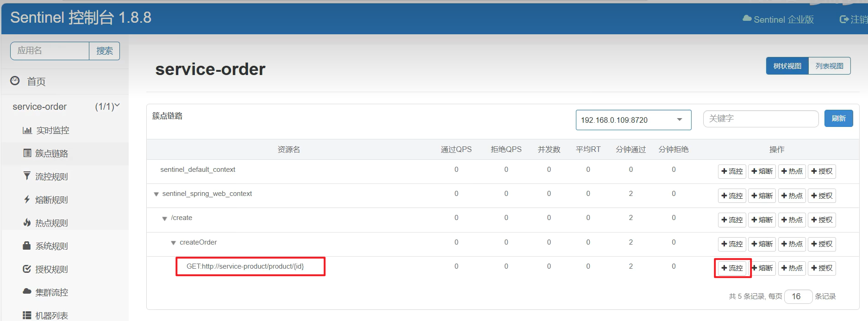The image size is (868, 321).
Task: Click the 实时监控 bar chart icon
Action: pos(27,130)
